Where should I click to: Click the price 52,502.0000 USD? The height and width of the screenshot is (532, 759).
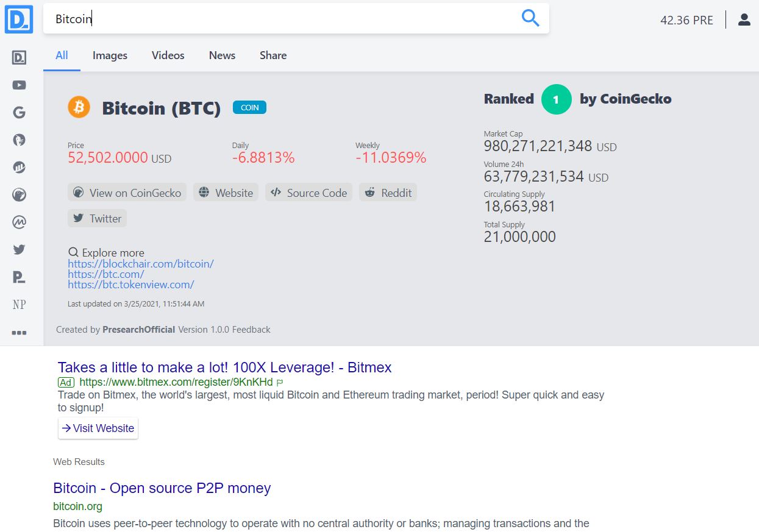pos(119,158)
